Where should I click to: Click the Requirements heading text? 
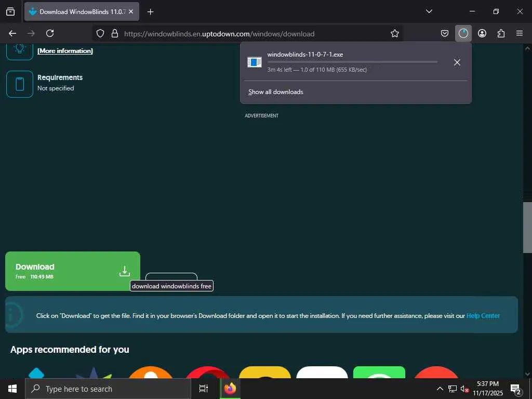coord(60,77)
